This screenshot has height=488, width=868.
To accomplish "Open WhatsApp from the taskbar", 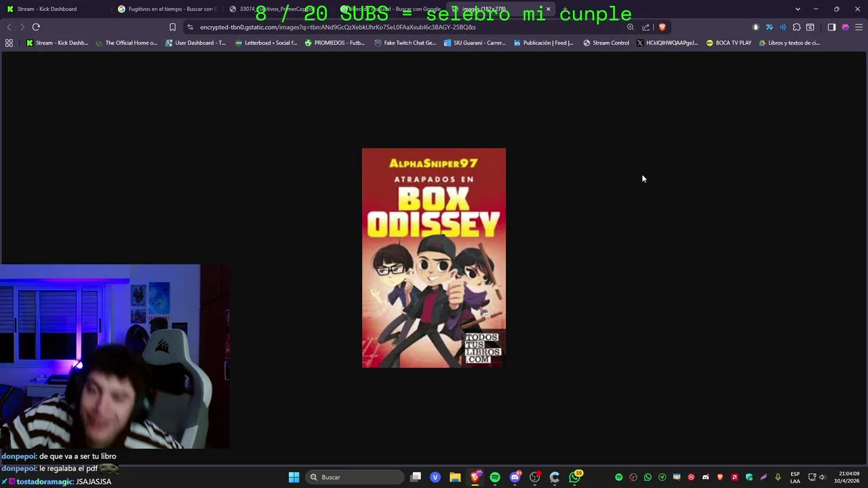I will 575,477.
